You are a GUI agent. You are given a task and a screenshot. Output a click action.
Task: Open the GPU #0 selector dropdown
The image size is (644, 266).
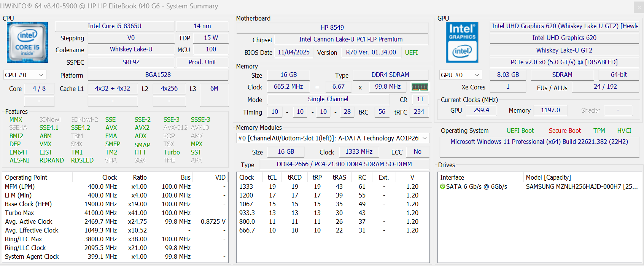[x=460, y=75]
